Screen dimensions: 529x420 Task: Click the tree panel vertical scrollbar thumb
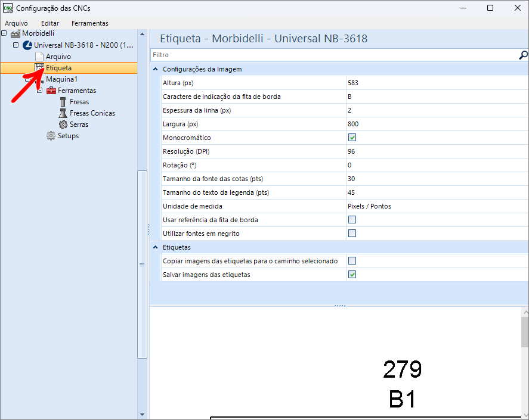click(142, 265)
